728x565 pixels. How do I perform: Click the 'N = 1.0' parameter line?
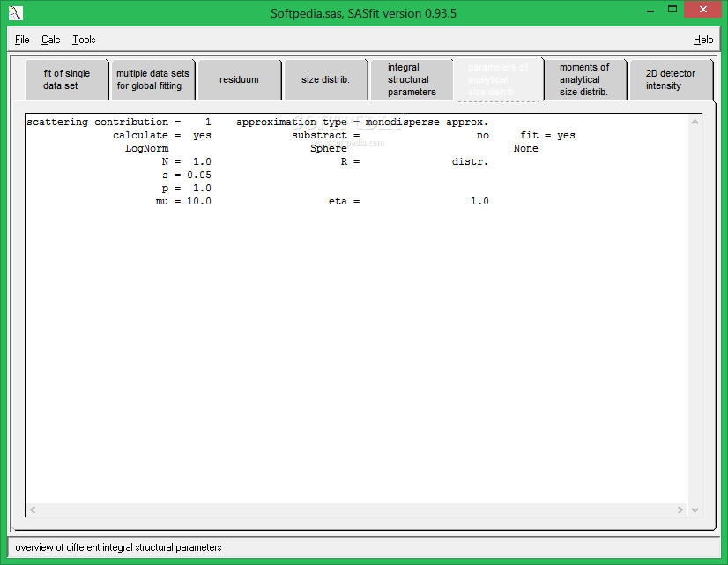point(186,161)
